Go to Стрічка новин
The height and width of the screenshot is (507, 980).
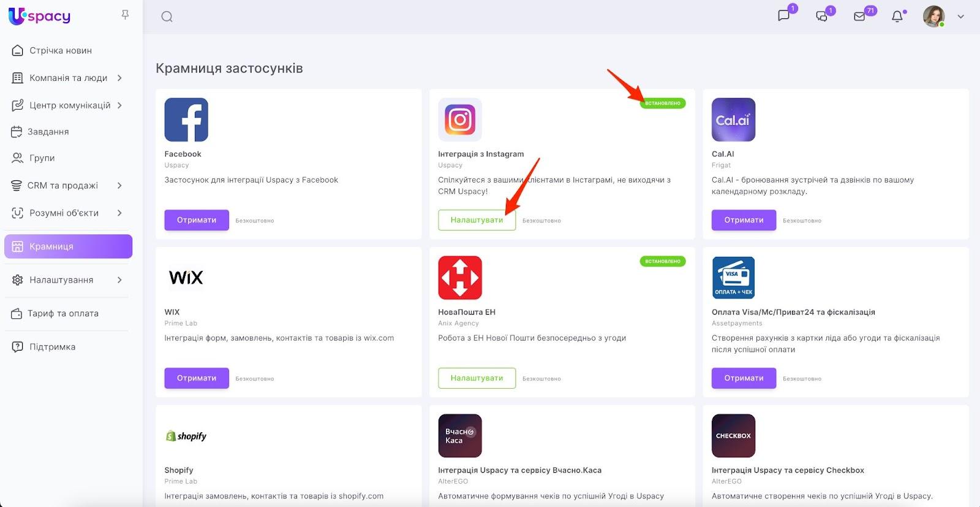pyautogui.click(x=60, y=50)
